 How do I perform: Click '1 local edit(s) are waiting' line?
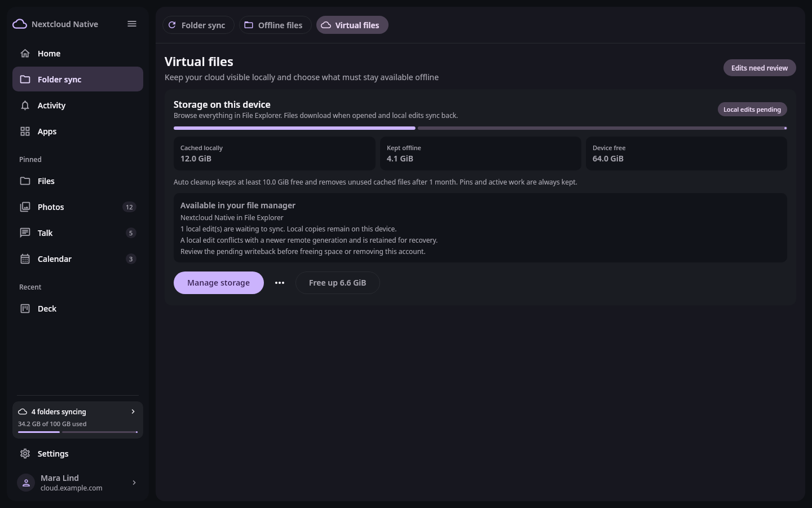click(x=288, y=229)
